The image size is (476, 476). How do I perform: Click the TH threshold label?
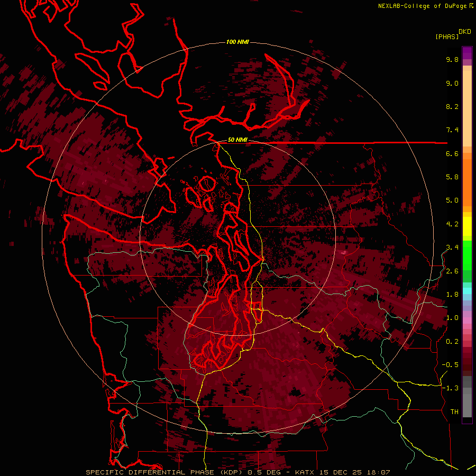click(x=454, y=412)
